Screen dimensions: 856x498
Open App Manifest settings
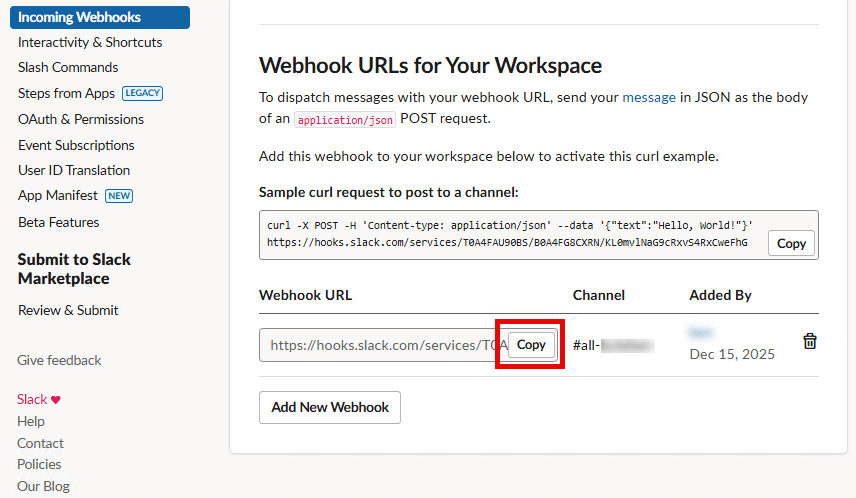coord(58,196)
